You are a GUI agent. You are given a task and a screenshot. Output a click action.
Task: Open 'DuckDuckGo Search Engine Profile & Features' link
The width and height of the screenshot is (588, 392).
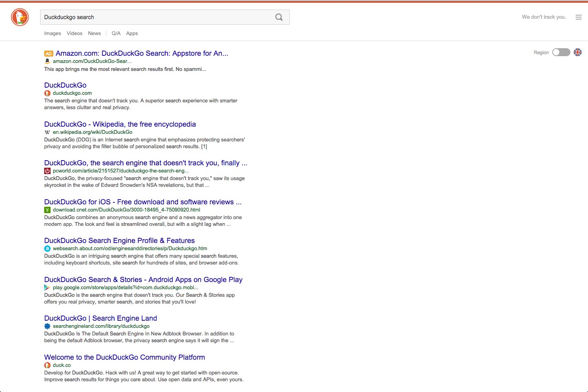tap(119, 241)
